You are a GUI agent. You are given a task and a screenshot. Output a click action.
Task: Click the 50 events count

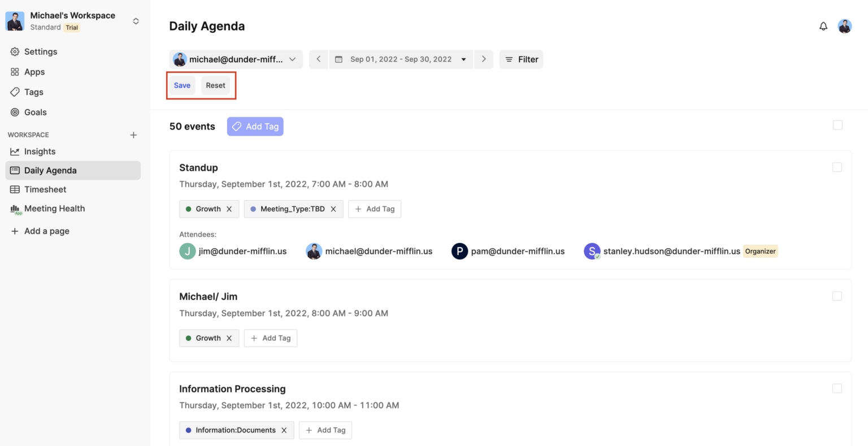[x=192, y=127]
